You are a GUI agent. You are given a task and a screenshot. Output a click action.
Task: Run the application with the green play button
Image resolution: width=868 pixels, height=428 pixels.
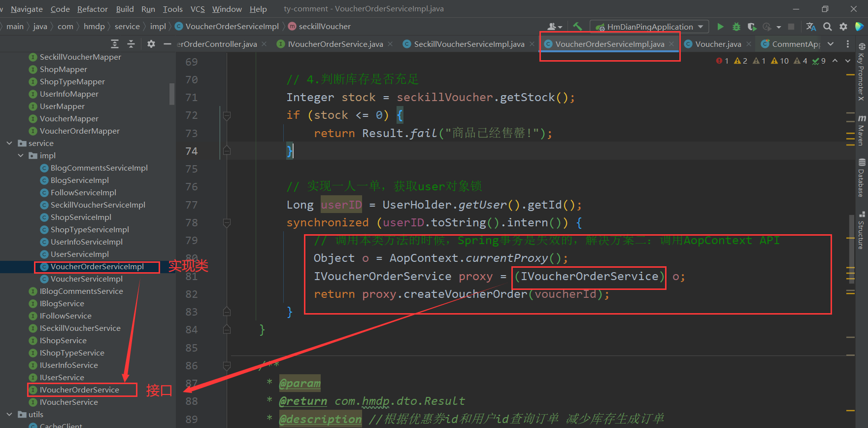[x=720, y=27]
